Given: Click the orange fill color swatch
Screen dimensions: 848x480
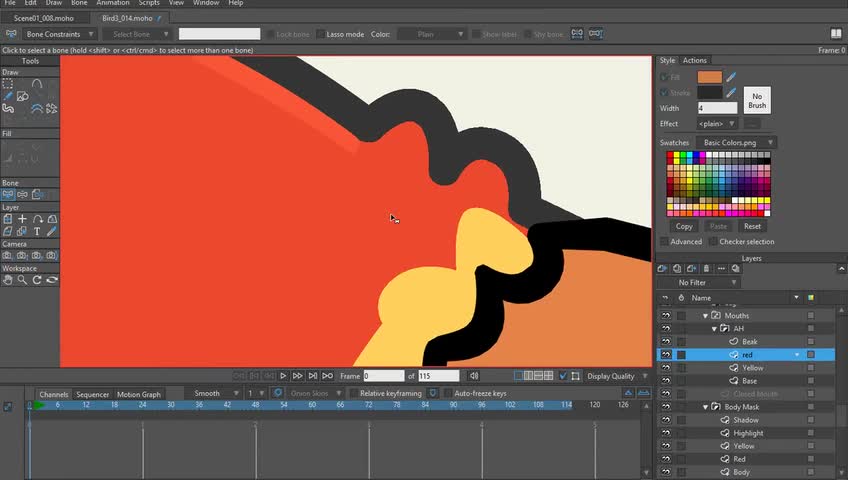Looking at the screenshot, I should (x=709, y=77).
